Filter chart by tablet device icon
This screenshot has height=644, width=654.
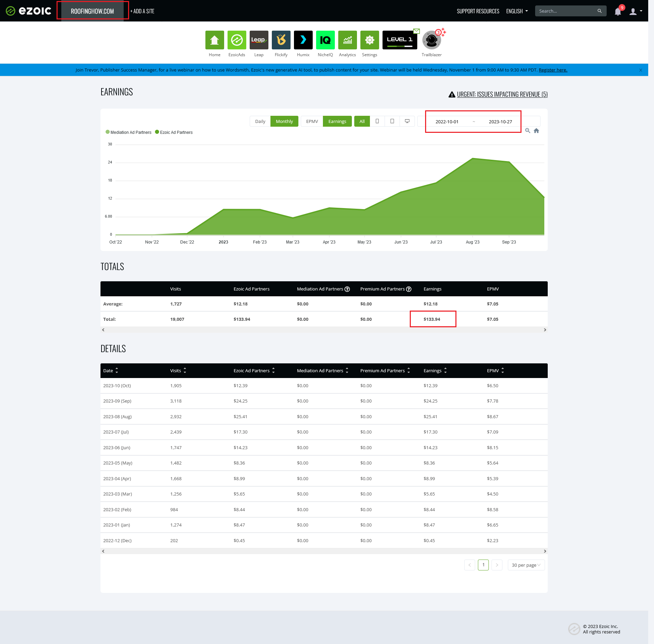tap(392, 121)
